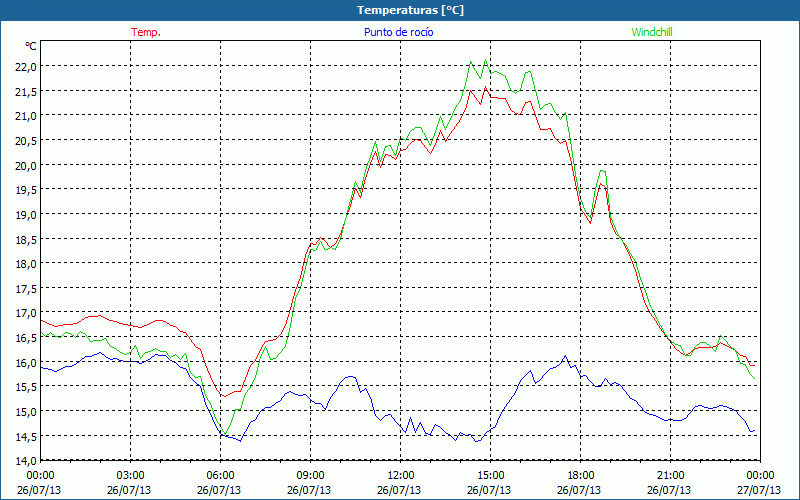Click the '18:00' time axis label
Screen dimensions: 800x500
click(581, 475)
